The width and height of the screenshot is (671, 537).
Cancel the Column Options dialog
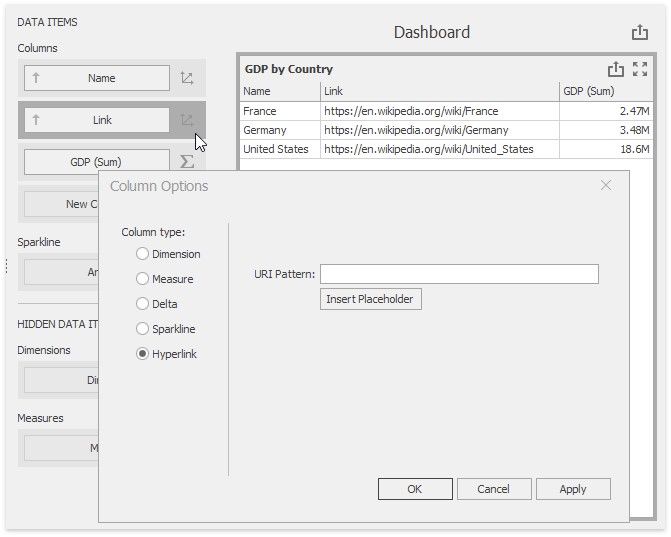[x=494, y=489]
